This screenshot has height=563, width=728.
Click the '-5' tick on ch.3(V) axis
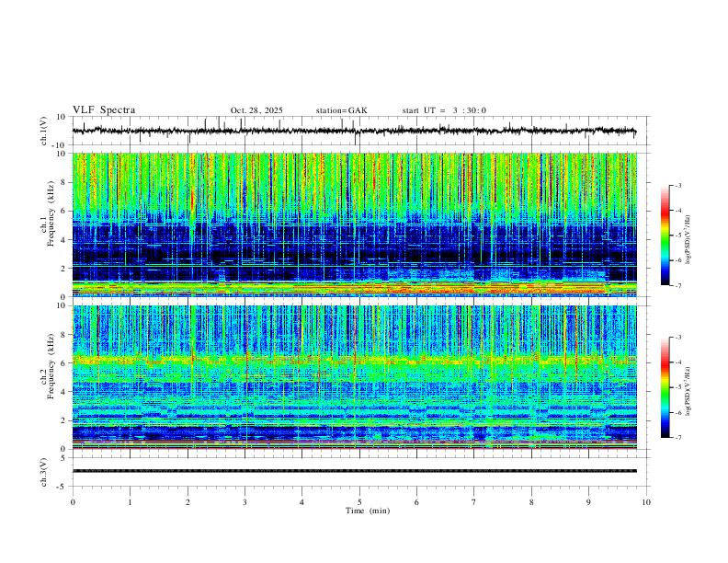pyautogui.click(x=62, y=487)
